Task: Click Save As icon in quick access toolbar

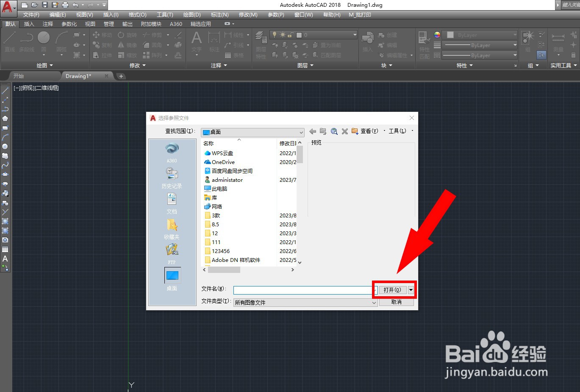Action: tap(55, 5)
